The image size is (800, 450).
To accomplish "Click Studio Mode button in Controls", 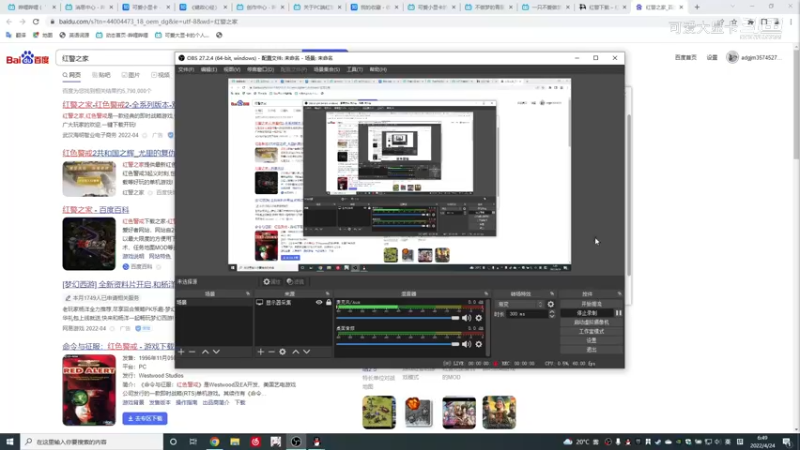I will (x=591, y=332).
